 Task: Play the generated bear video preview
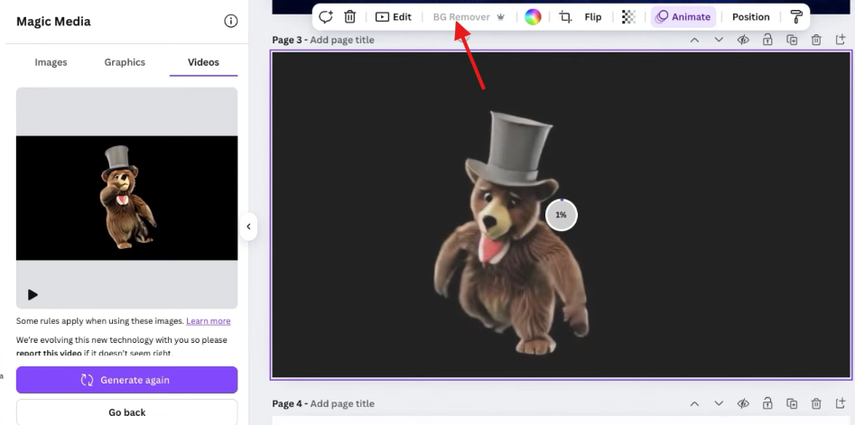pyautogui.click(x=33, y=295)
